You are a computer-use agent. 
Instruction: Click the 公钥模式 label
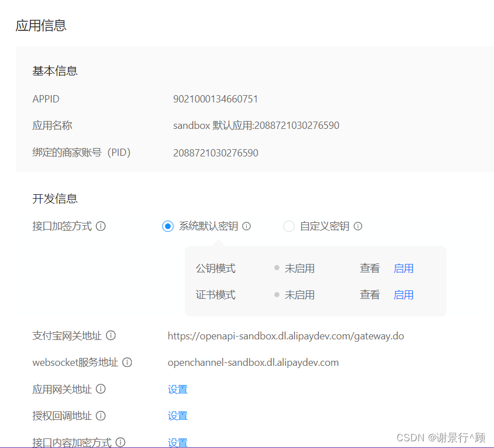(x=216, y=268)
